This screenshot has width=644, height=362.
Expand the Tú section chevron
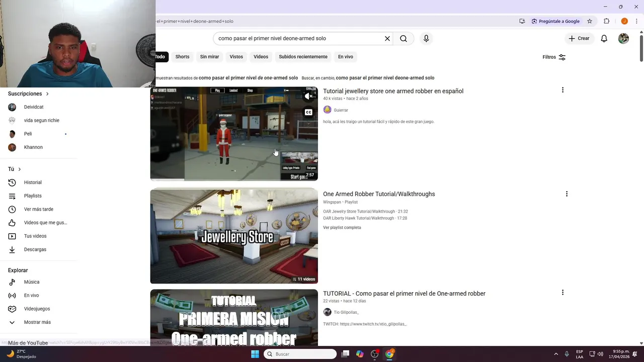[x=19, y=169]
